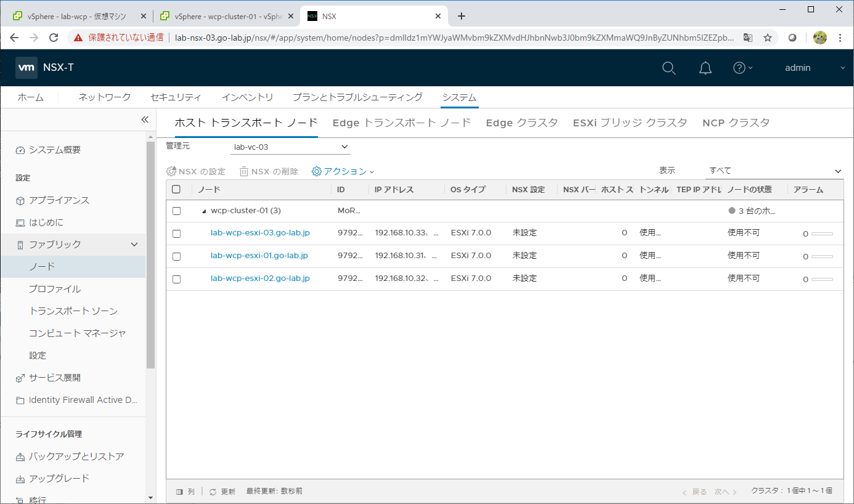The width and height of the screenshot is (854, 504).
Task: Open host link lab-wcp-esxi-01.go-lab.jp
Action: [x=259, y=256]
